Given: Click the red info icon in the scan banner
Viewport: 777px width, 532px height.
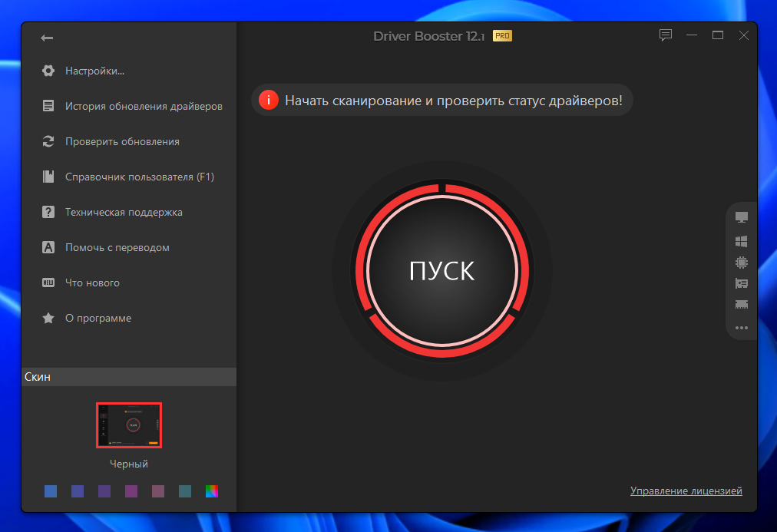Looking at the screenshot, I should (x=268, y=100).
